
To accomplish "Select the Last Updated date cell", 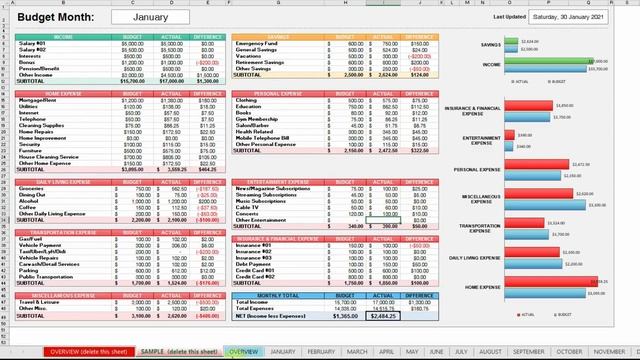I will click(x=568, y=17).
